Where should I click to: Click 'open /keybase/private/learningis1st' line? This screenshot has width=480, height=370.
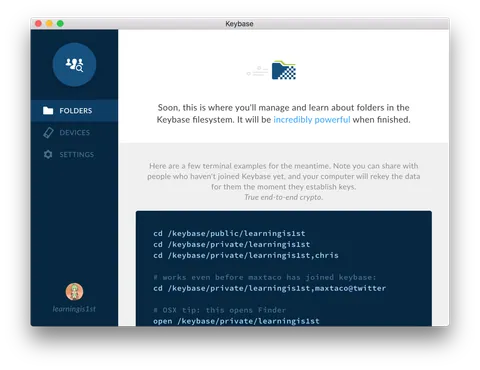coord(236,321)
